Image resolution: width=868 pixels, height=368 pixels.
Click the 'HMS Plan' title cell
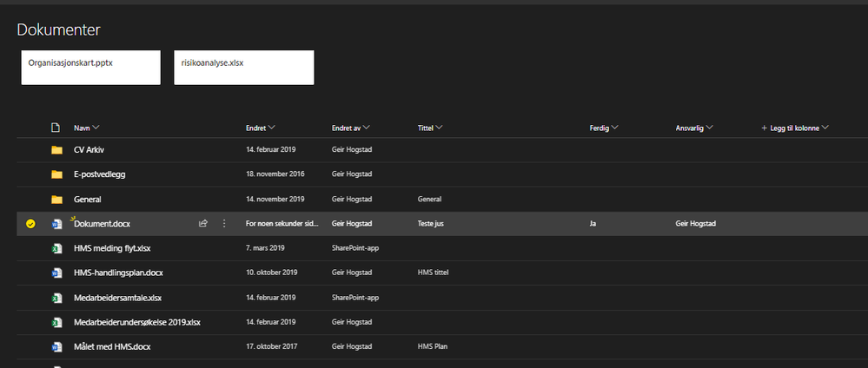point(433,347)
